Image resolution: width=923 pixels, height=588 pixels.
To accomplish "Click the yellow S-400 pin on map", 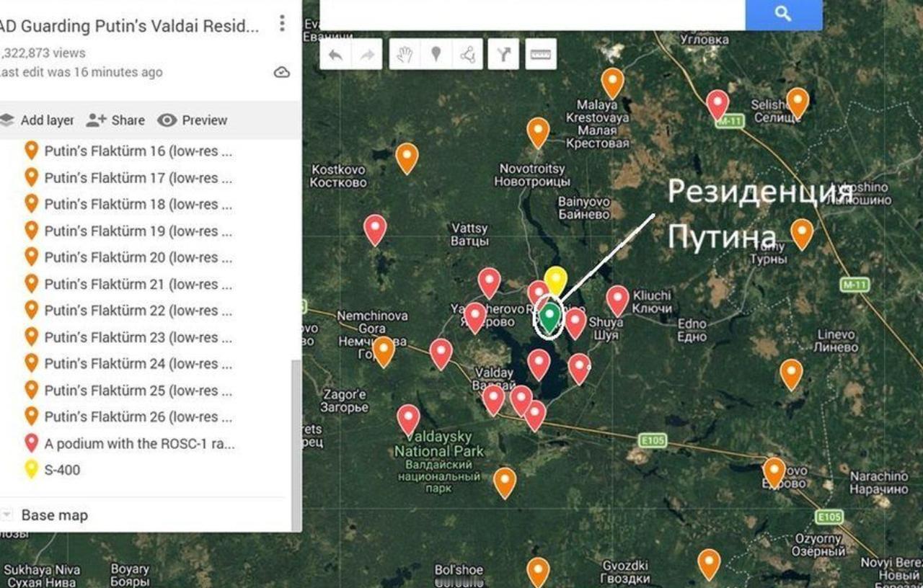I will point(555,281).
